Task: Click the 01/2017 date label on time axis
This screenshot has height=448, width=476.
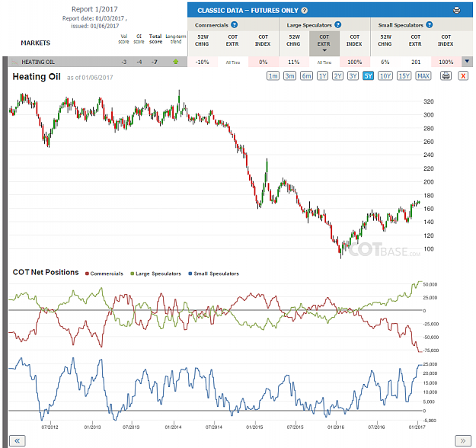Action: 417,427
